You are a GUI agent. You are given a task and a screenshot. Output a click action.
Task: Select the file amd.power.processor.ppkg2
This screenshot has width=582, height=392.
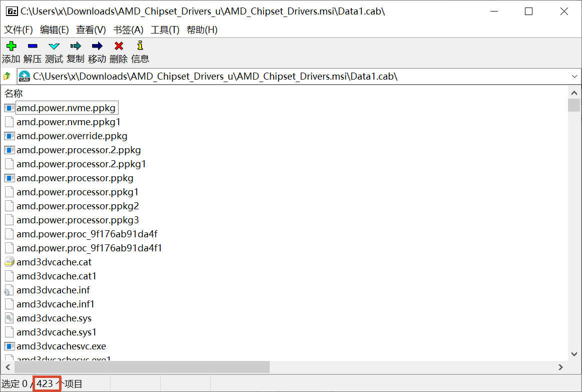pyautogui.click(x=78, y=206)
